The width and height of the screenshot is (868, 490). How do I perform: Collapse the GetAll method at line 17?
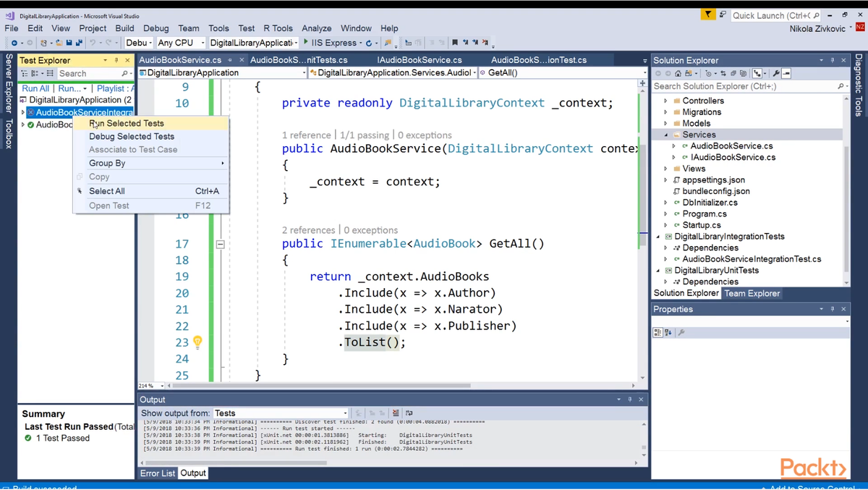[221, 245]
